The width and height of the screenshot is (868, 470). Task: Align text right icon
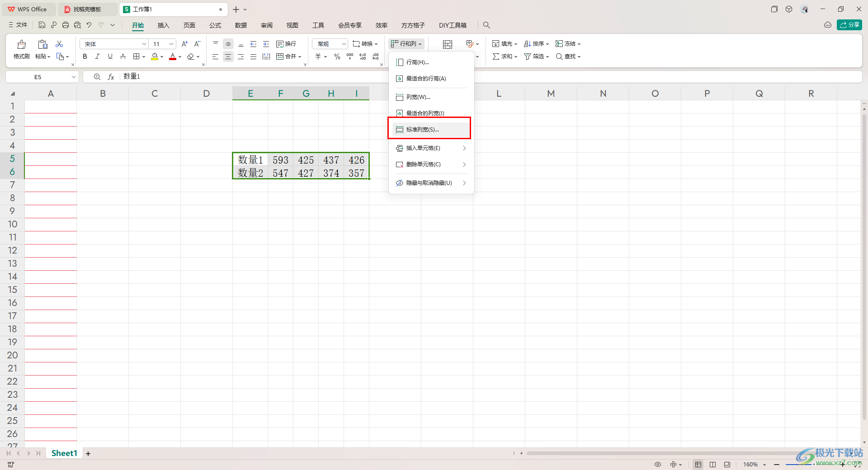pyautogui.click(x=241, y=56)
